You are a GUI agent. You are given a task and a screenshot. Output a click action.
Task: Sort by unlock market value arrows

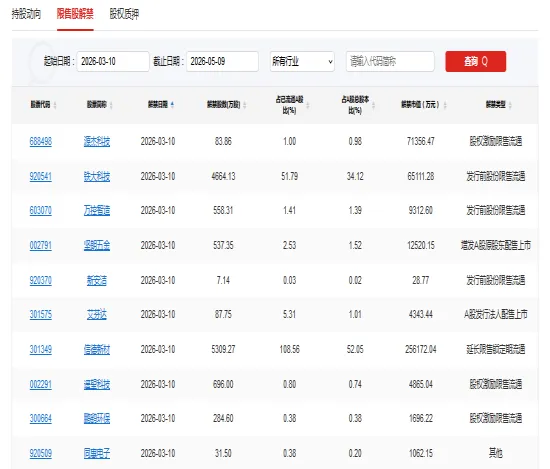click(445, 105)
